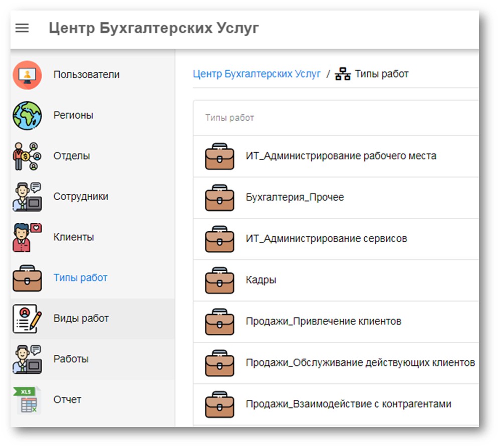This screenshot has width=500, height=448.
Task: Click briefcase icon beside Бухгалтерия_Прочее
Action: tap(219, 198)
